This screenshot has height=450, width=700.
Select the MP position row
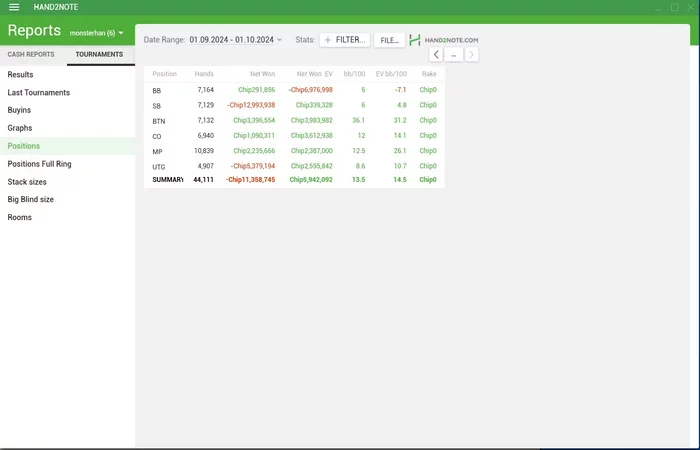[294, 151]
